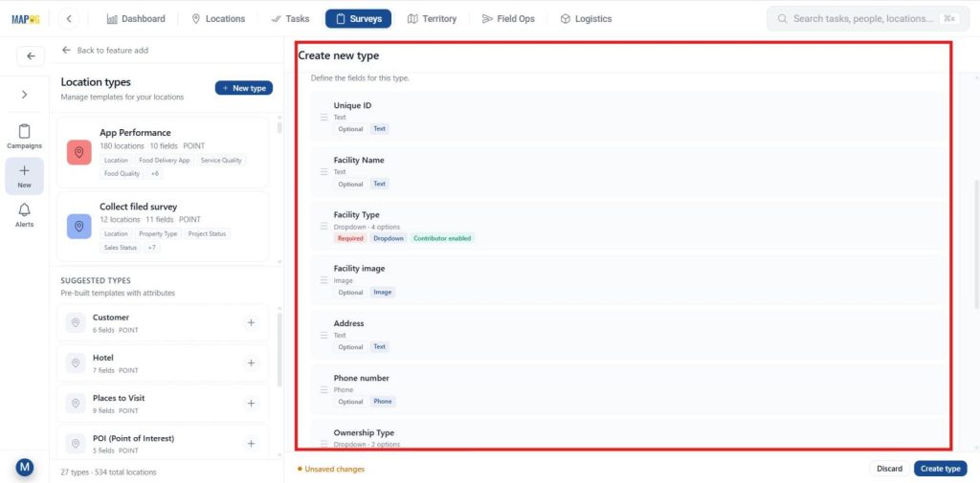Grab the Facility Name drag handle
This screenshot has height=483, width=980.
[323, 172]
